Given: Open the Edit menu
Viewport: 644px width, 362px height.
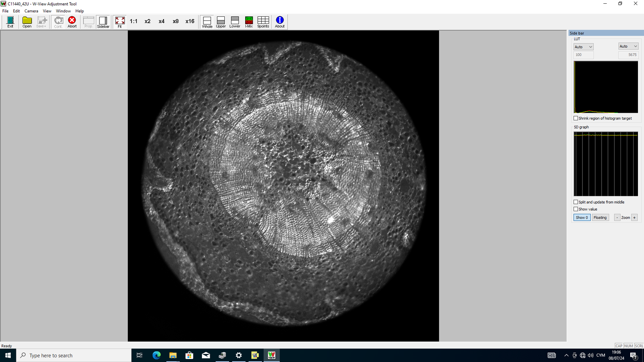Looking at the screenshot, I should tap(16, 11).
